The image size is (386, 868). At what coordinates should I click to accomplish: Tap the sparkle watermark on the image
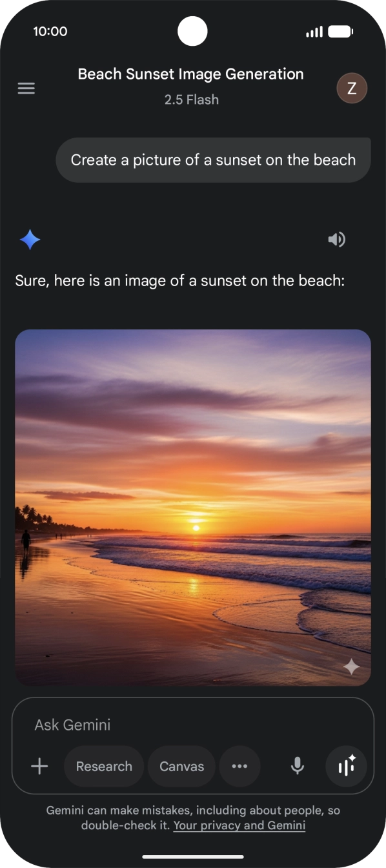point(351,666)
